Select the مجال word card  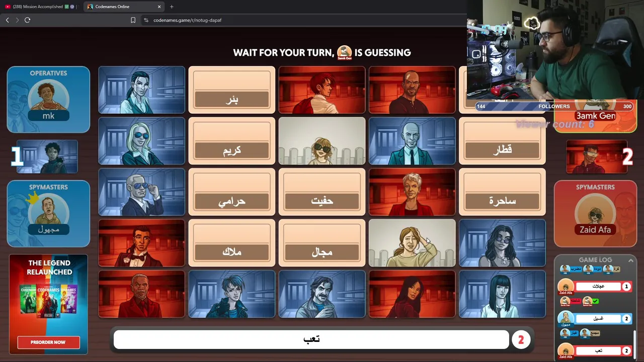pos(322,243)
